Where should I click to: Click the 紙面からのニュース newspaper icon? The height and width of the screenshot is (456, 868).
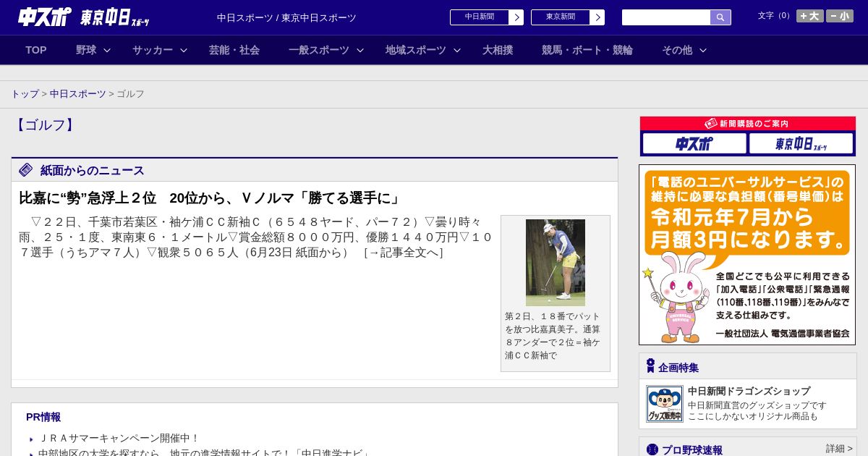point(26,170)
